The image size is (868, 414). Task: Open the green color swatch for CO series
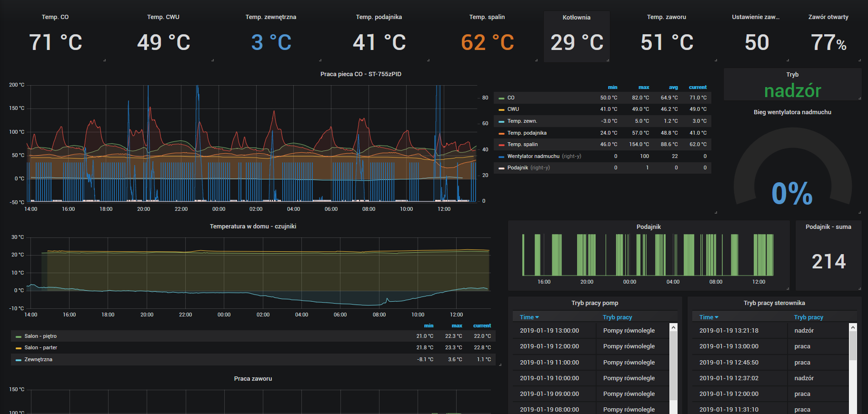pos(501,98)
